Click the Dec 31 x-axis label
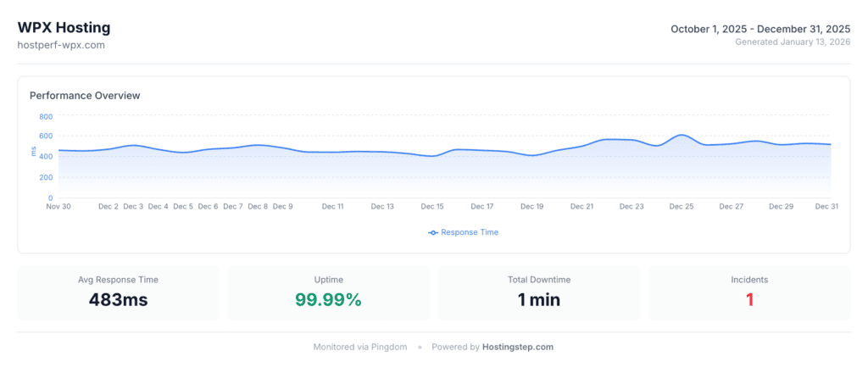Viewport: 868px width, 373px height. 826,206
